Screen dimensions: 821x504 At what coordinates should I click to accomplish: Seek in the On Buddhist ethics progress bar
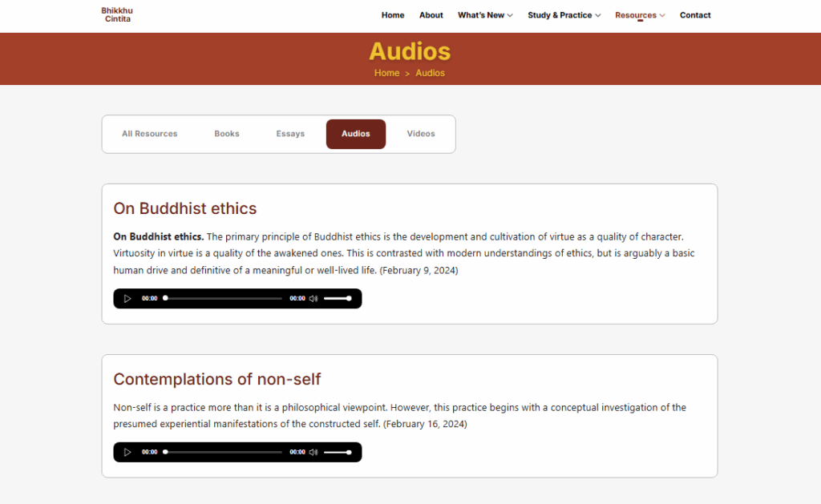tap(223, 299)
